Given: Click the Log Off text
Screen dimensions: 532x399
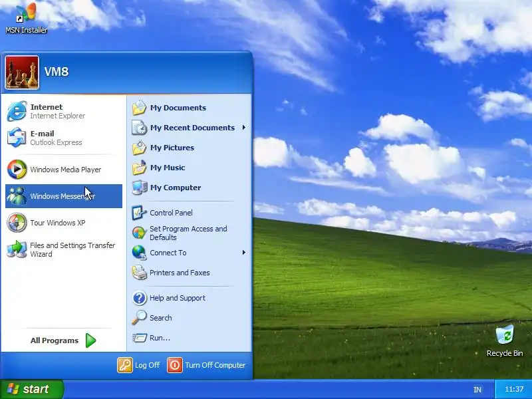Looking at the screenshot, I should click(147, 365).
